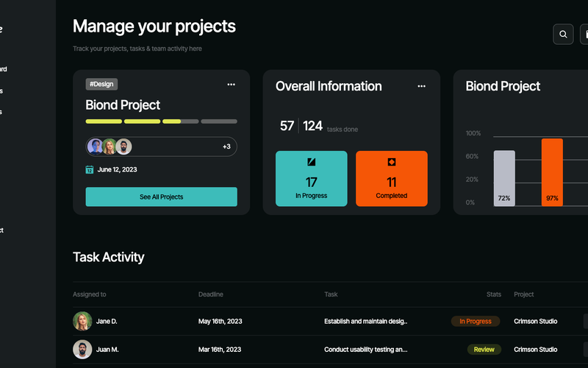This screenshot has height=368, width=588.
Task: Sort by the Assigned to column header
Action: 89,294
